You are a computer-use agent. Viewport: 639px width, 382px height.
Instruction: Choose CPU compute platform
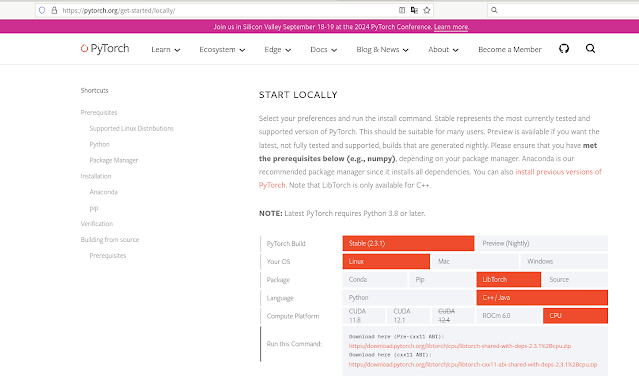(575, 316)
